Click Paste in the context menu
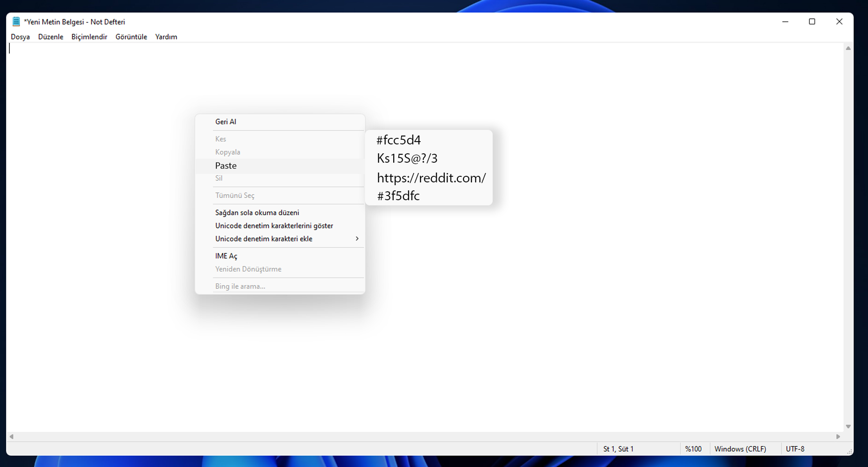 [280, 166]
